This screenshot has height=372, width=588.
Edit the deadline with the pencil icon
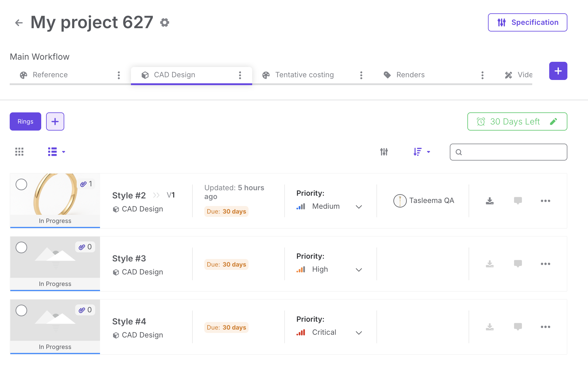pos(553,121)
